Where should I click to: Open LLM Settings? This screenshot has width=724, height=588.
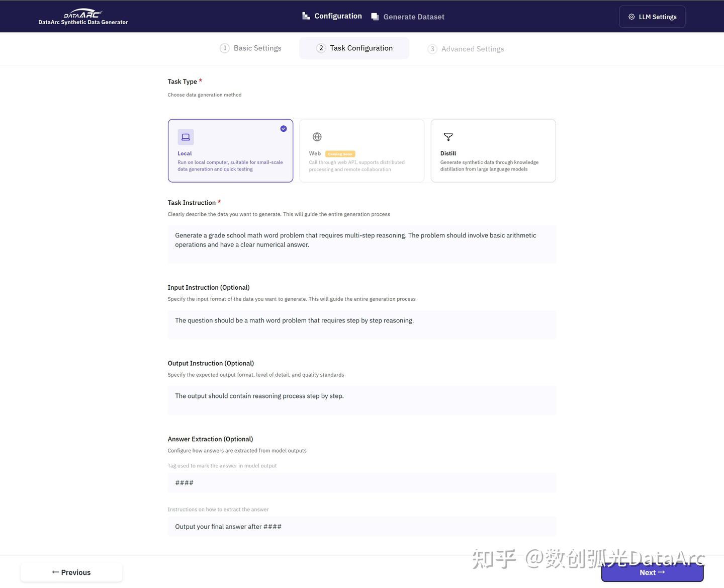(x=652, y=17)
